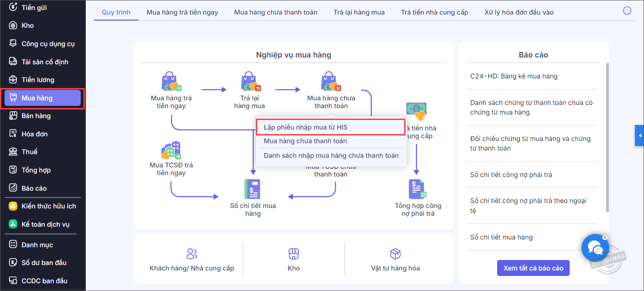The image size is (644, 291).
Task: Click the Tiền lương sidebar icon
Action: pyautogui.click(x=13, y=80)
